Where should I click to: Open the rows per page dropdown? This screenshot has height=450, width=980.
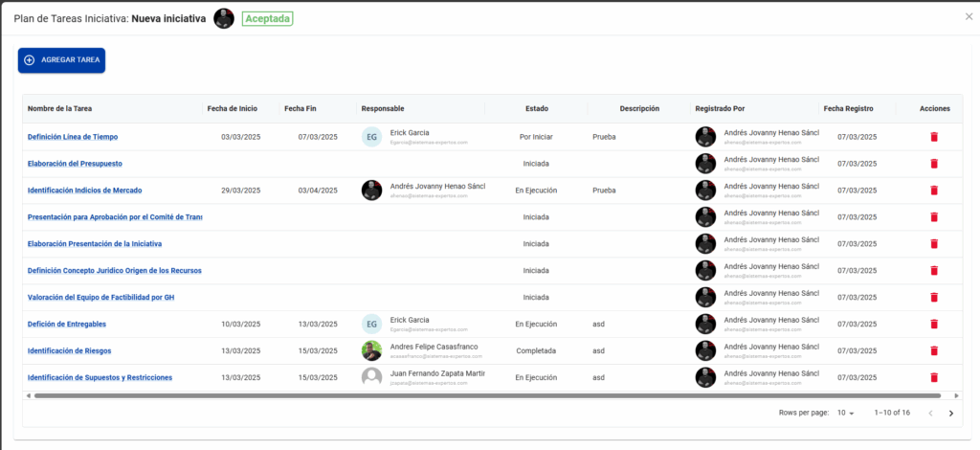click(x=846, y=414)
